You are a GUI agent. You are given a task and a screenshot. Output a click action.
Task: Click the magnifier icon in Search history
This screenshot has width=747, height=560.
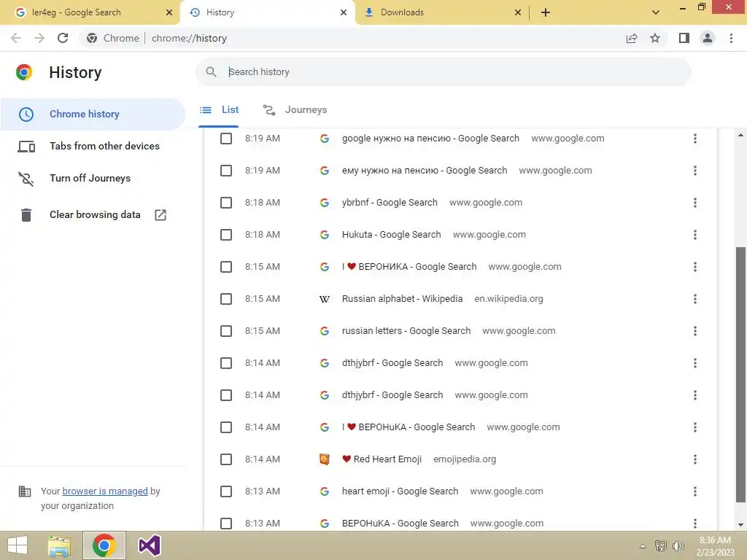click(211, 72)
